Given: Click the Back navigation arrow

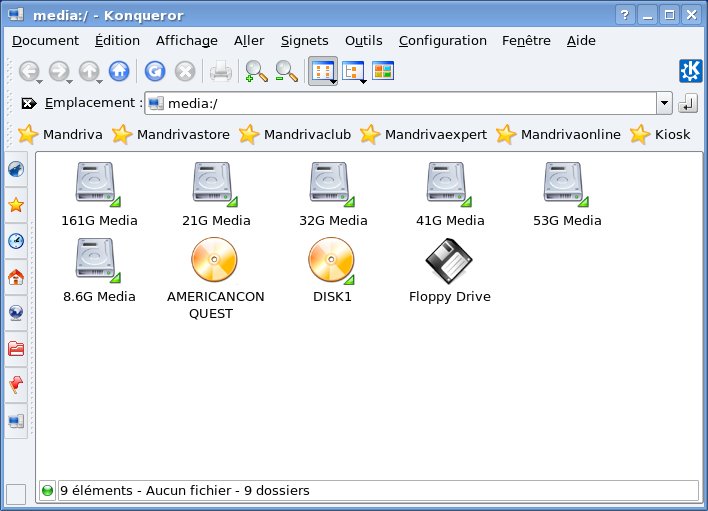Looking at the screenshot, I should pos(28,71).
